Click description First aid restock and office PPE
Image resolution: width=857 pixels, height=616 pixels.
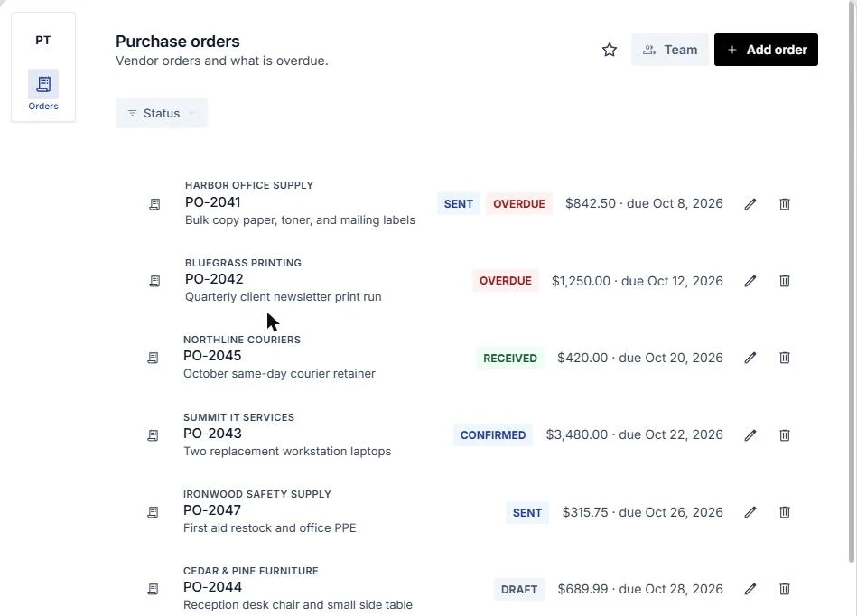(269, 528)
